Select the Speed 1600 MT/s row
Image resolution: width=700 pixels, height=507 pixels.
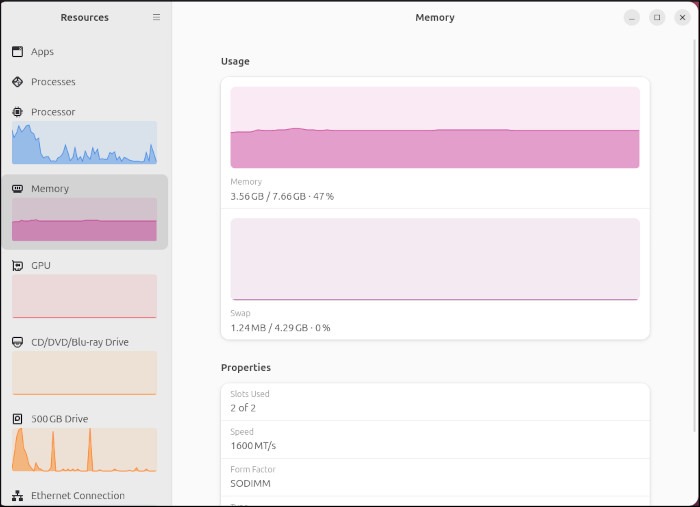[435, 439]
